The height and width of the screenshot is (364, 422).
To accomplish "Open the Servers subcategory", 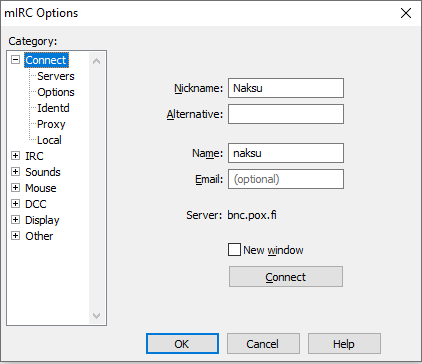I will pyautogui.click(x=56, y=76).
